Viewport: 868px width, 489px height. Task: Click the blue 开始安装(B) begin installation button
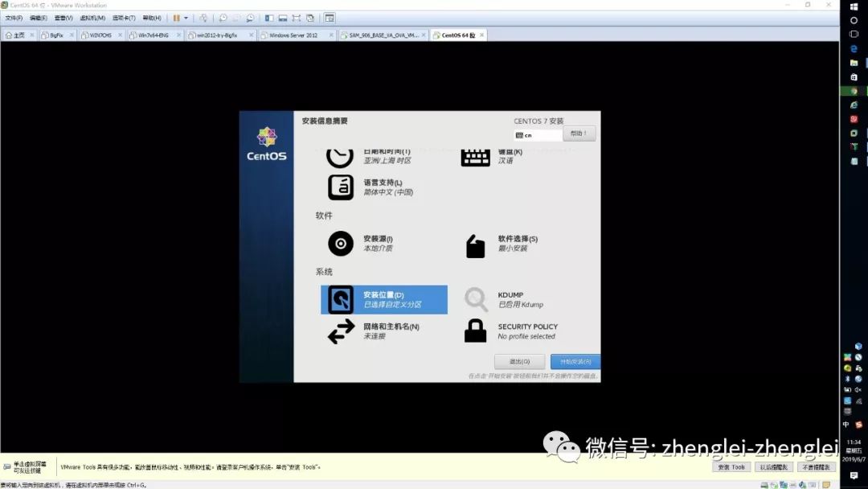(x=575, y=362)
